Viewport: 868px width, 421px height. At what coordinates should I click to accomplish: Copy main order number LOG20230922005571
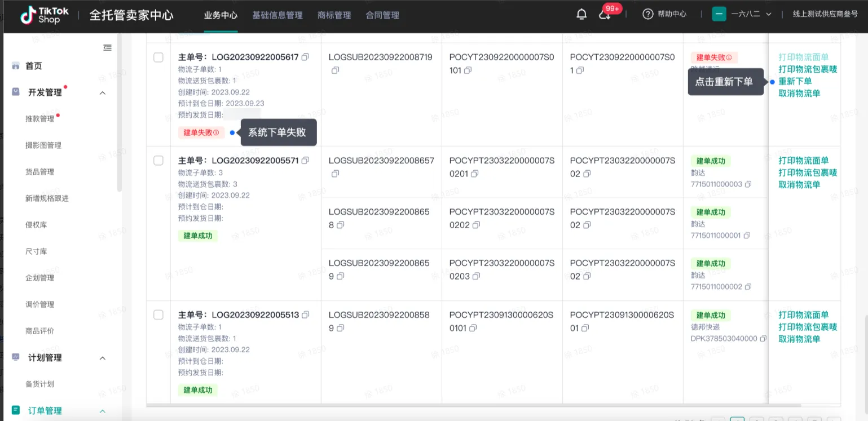(x=305, y=161)
